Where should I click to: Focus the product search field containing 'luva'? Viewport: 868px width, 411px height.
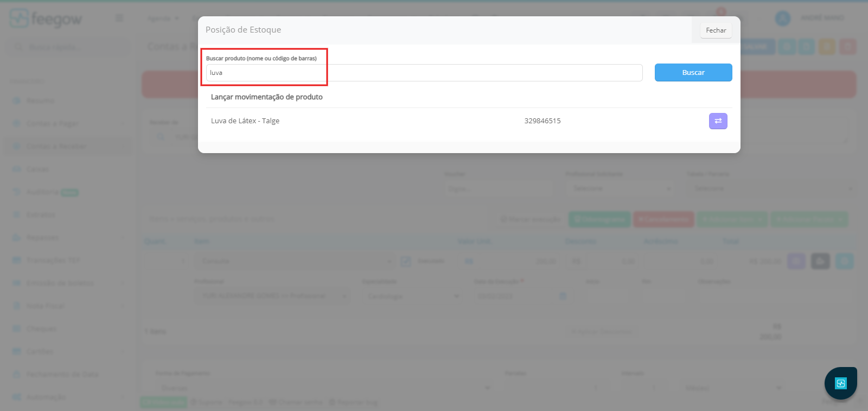(x=424, y=73)
